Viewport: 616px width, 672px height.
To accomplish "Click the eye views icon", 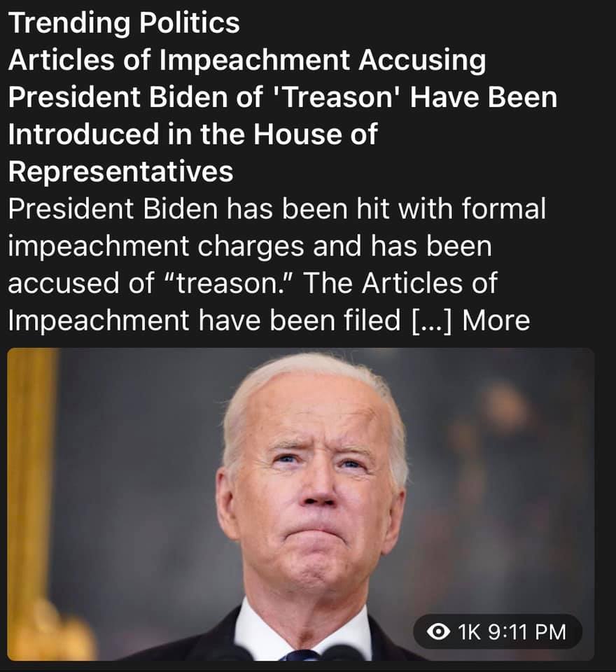I will (438, 632).
